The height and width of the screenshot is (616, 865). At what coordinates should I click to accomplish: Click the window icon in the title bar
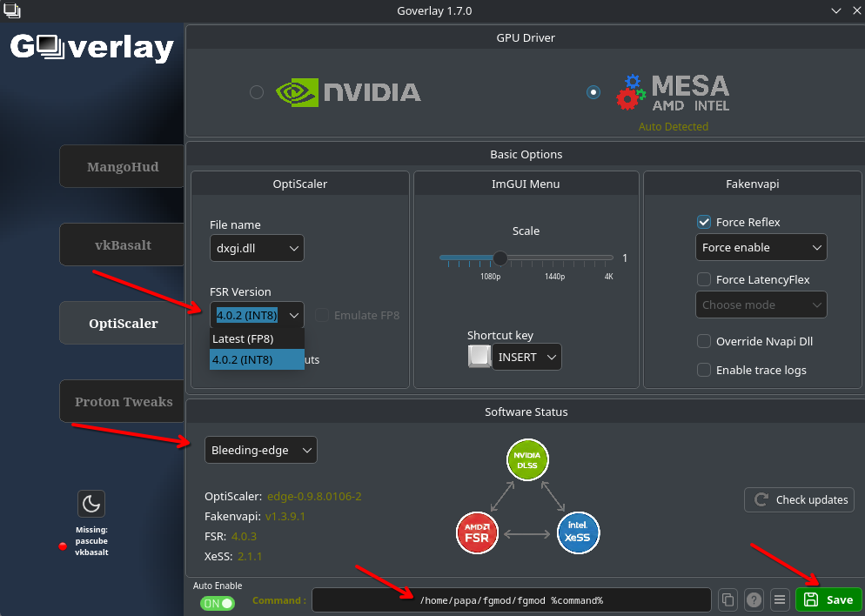click(x=11, y=10)
